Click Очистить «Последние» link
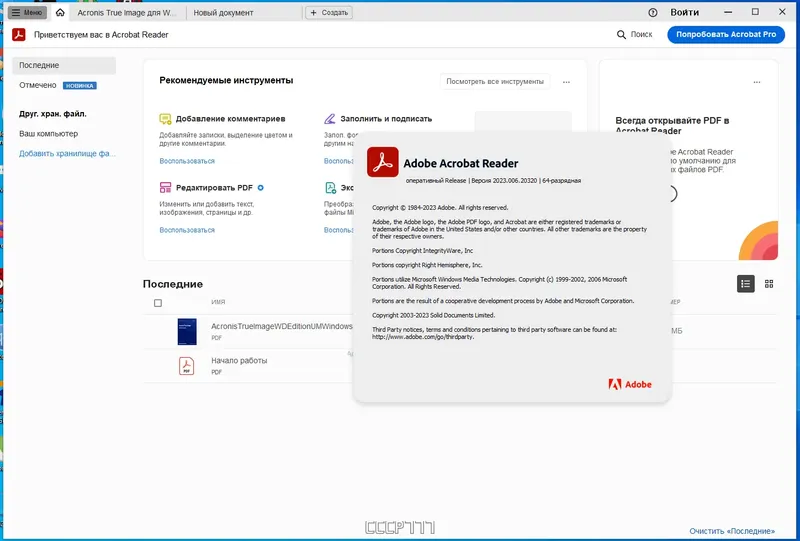The image size is (800, 541). pyautogui.click(x=732, y=531)
